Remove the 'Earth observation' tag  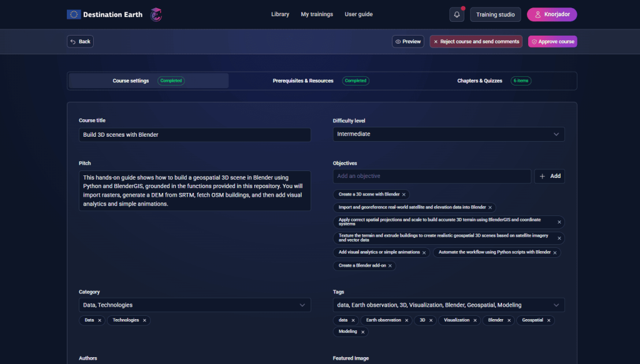click(406, 320)
